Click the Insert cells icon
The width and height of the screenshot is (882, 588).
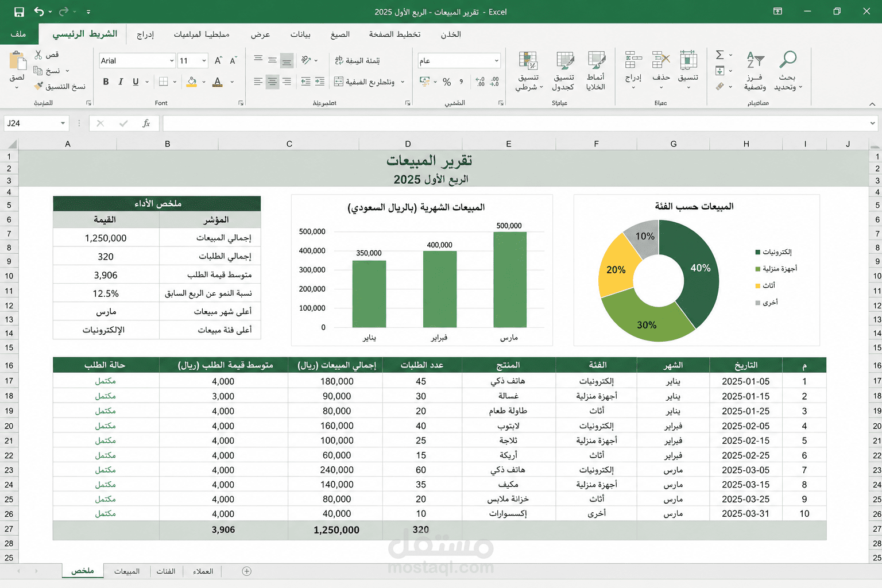point(633,60)
